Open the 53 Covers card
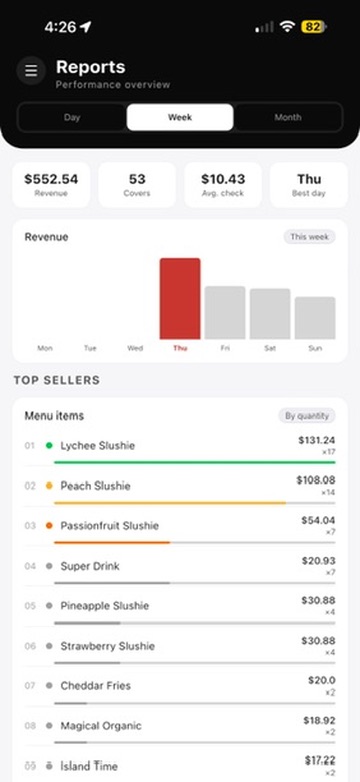The image size is (360, 782). pyautogui.click(x=137, y=185)
